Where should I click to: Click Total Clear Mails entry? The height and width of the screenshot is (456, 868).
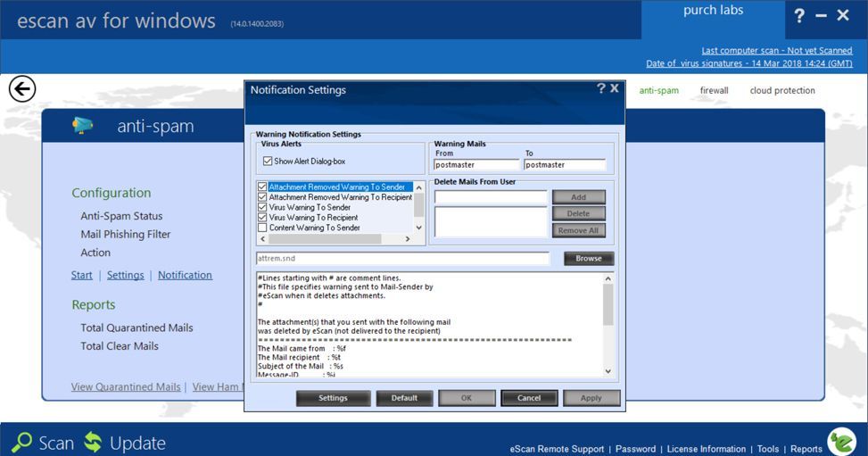(120, 345)
